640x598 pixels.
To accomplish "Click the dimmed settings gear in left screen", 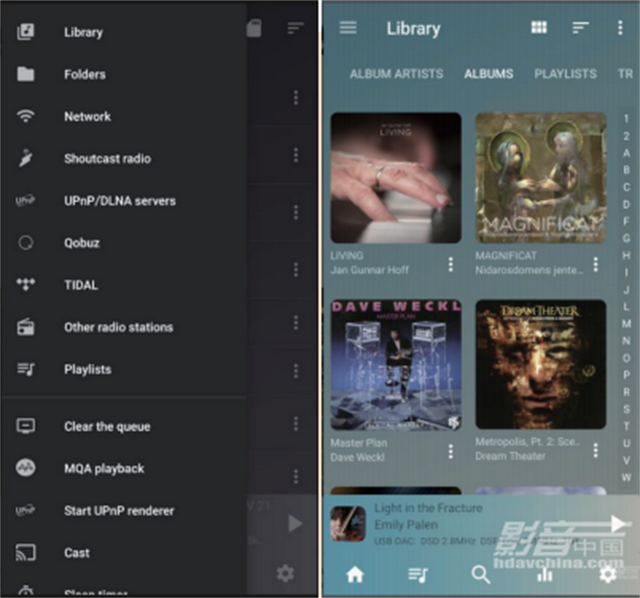I will point(285,574).
